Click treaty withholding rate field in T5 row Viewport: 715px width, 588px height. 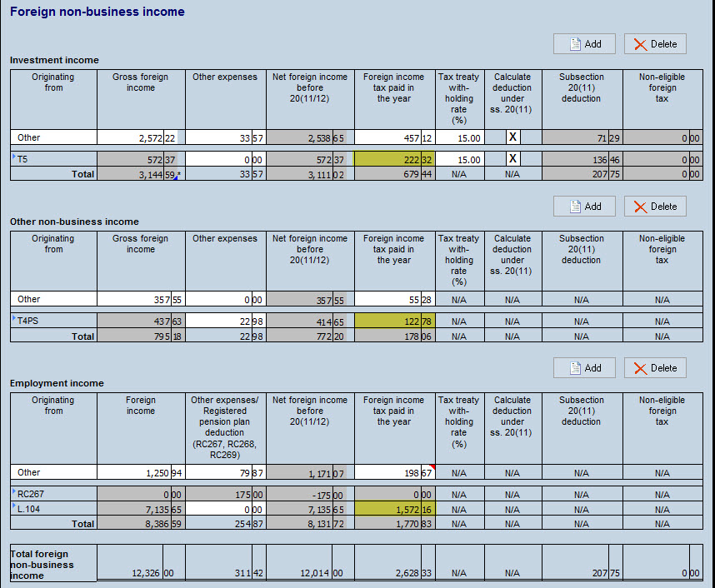[x=458, y=159]
